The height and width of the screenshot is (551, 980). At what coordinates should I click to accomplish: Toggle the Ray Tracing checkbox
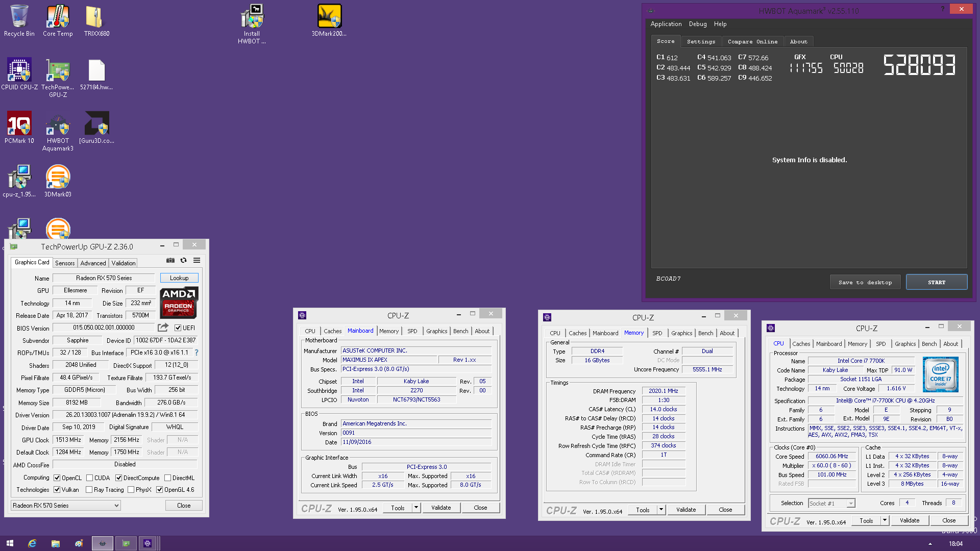pyautogui.click(x=89, y=490)
